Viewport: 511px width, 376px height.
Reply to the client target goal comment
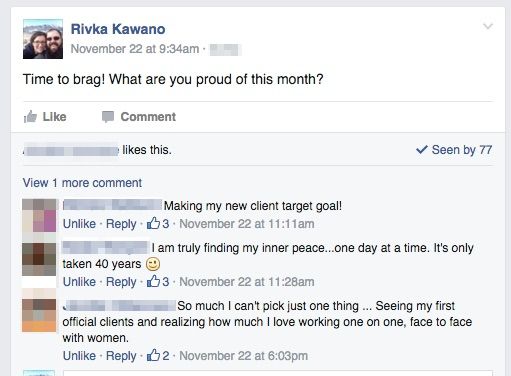[121, 224]
